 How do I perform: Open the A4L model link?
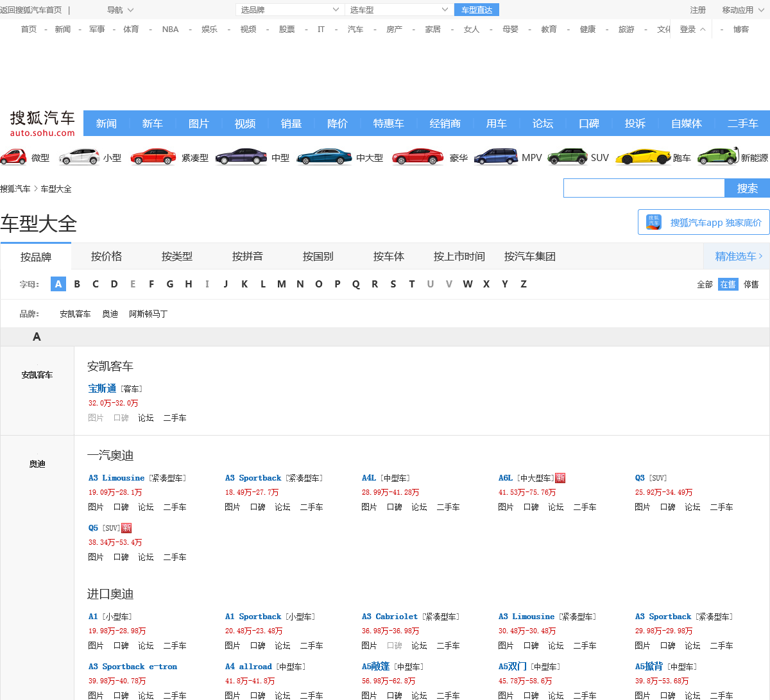pyautogui.click(x=369, y=478)
